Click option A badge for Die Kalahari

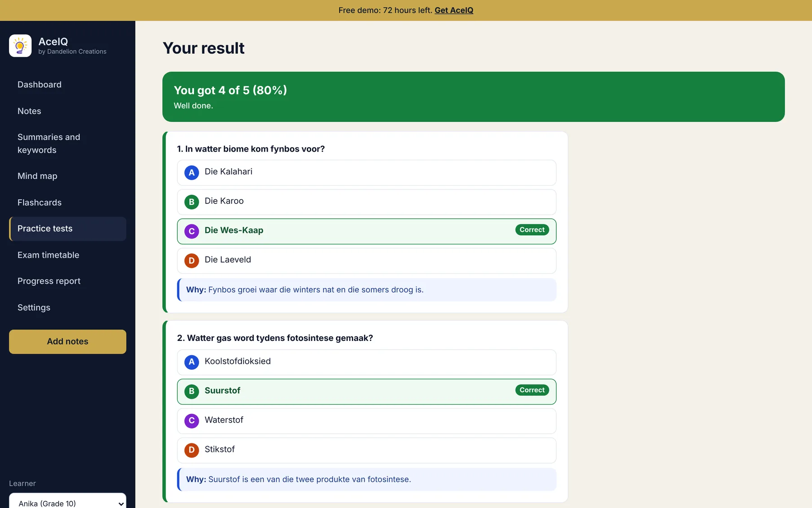click(192, 172)
